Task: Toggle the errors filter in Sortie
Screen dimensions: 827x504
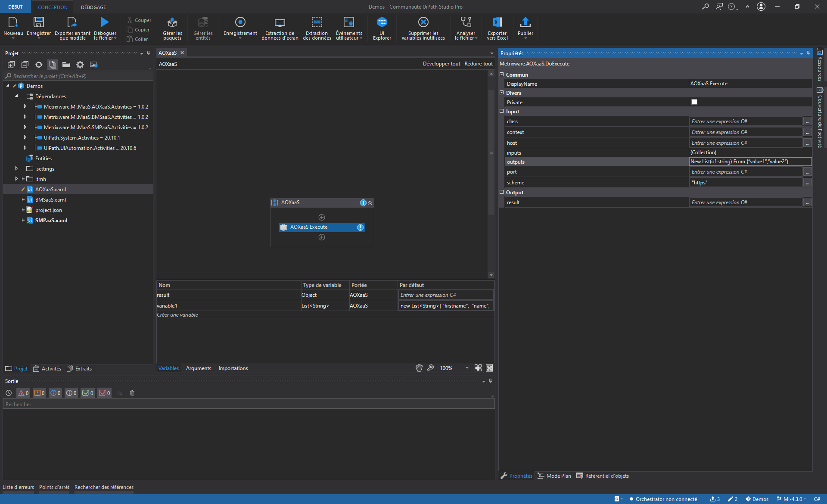Action: 23,393
